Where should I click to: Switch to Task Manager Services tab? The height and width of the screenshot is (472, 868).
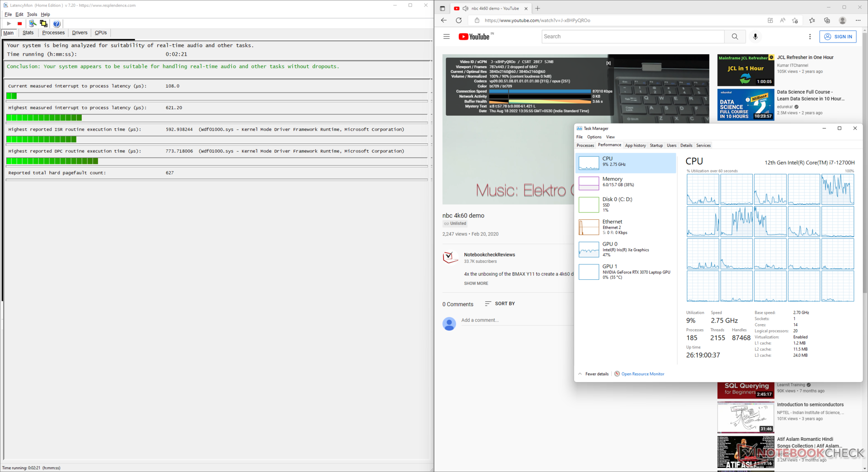[x=703, y=146]
